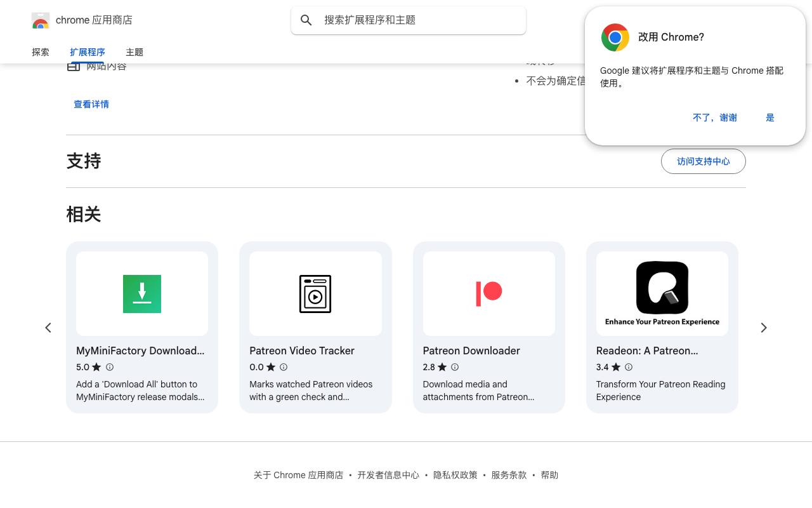The width and height of the screenshot is (812, 508).
Task: Click 'Add a Download All button' description
Action: click(x=140, y=391)
